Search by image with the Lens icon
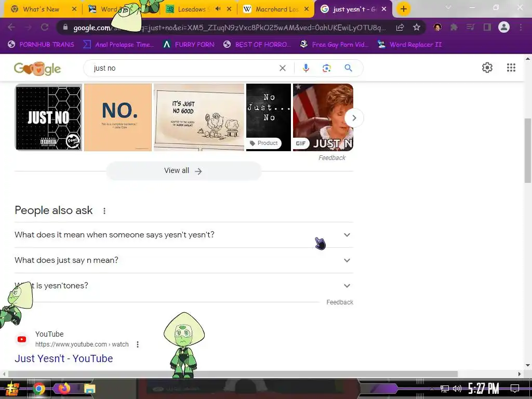 click(x=326, y=68)
